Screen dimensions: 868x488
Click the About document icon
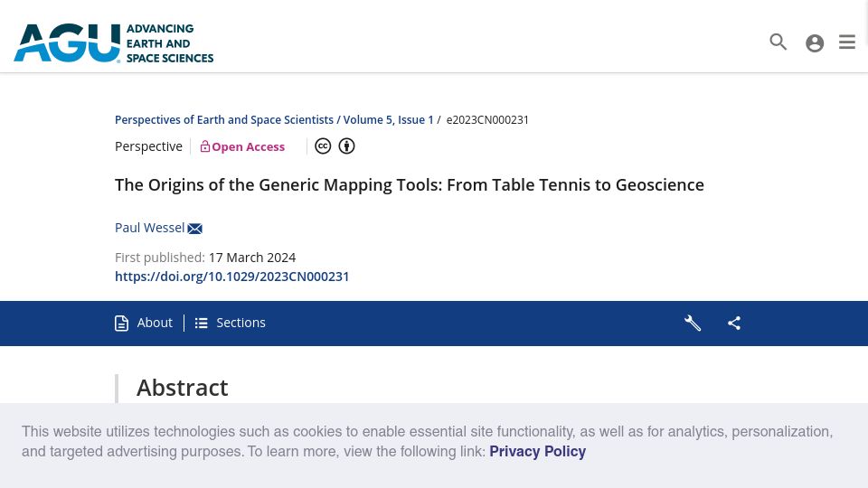121,324
